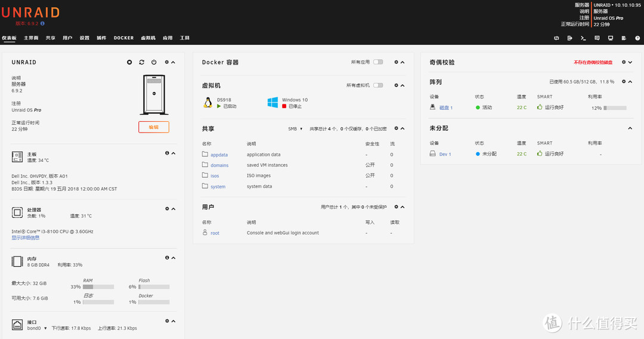Toggle the 所有虚拟机 switch
Viewport: 644px width, 339px height.
378,85
